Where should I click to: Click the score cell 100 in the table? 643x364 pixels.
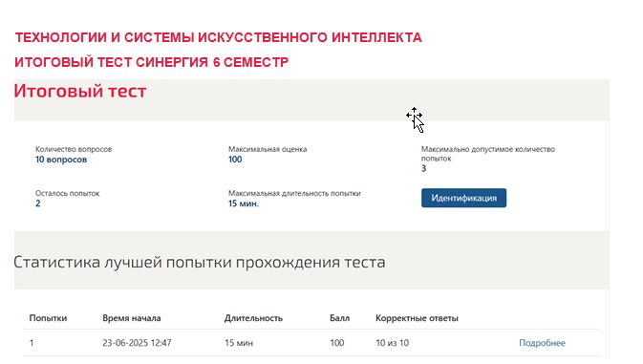pyautogui.click(x=336, y=343)
